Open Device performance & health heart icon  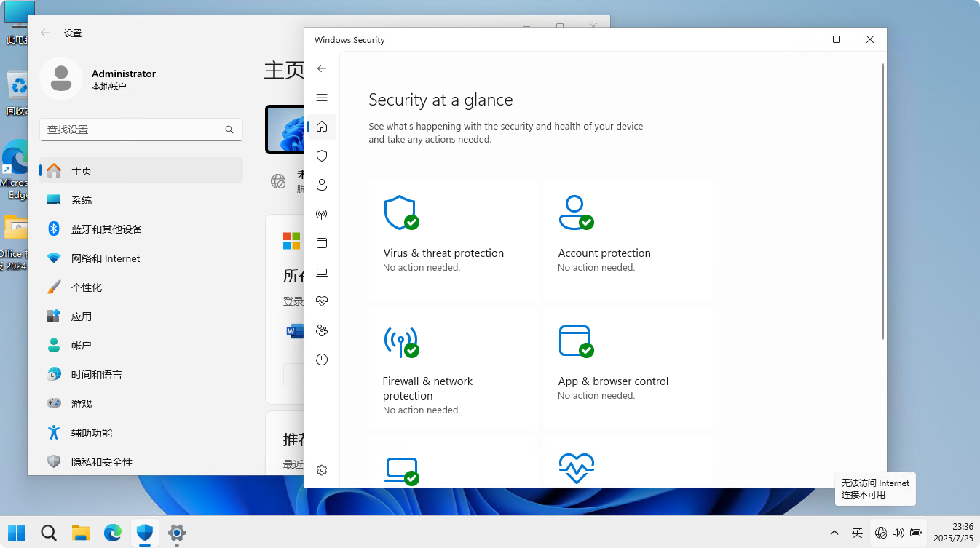click(322, 301)
